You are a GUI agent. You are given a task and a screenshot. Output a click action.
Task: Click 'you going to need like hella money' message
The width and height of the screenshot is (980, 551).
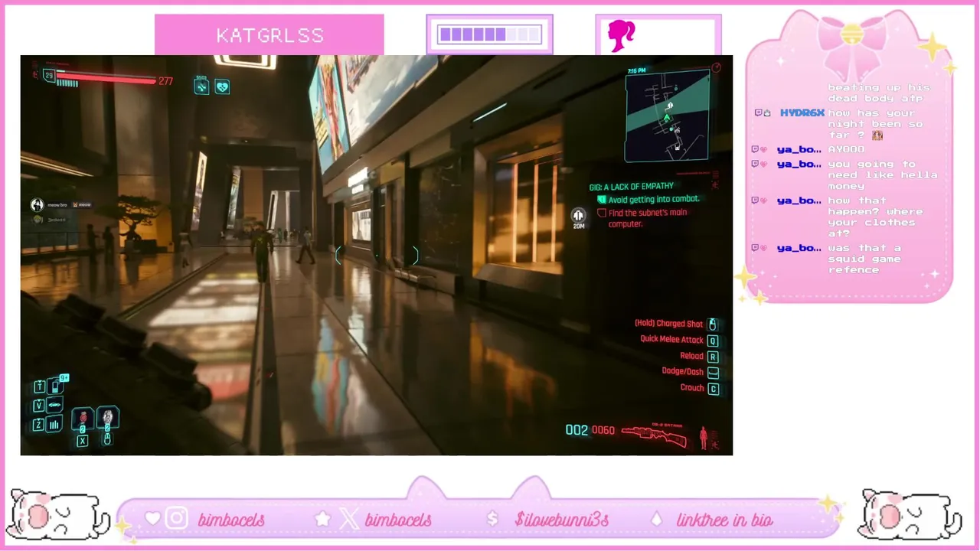tap(882, 175)
